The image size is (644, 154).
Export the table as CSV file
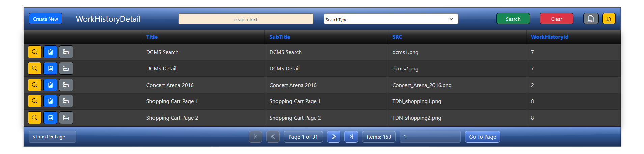coord(591,19)
